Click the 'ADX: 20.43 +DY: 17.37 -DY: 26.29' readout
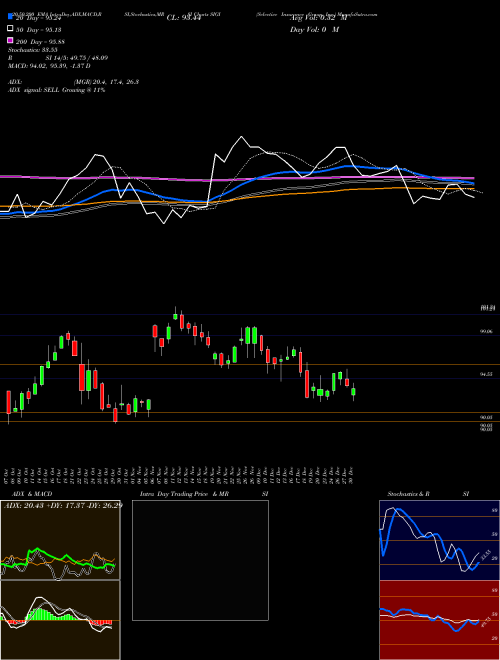The width and height of the screenshot is (500, 660). click(x=63, y=505)
